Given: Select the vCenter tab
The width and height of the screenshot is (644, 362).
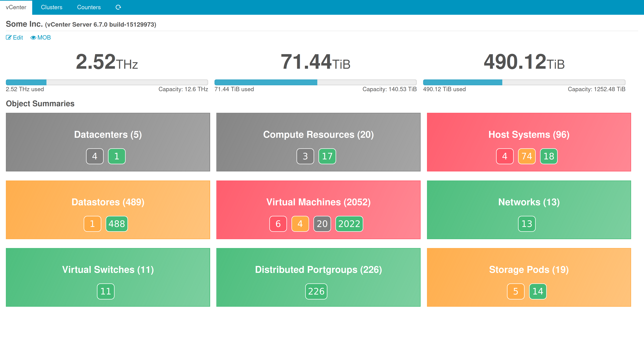Looking at the screenshot, I should 16,7.
